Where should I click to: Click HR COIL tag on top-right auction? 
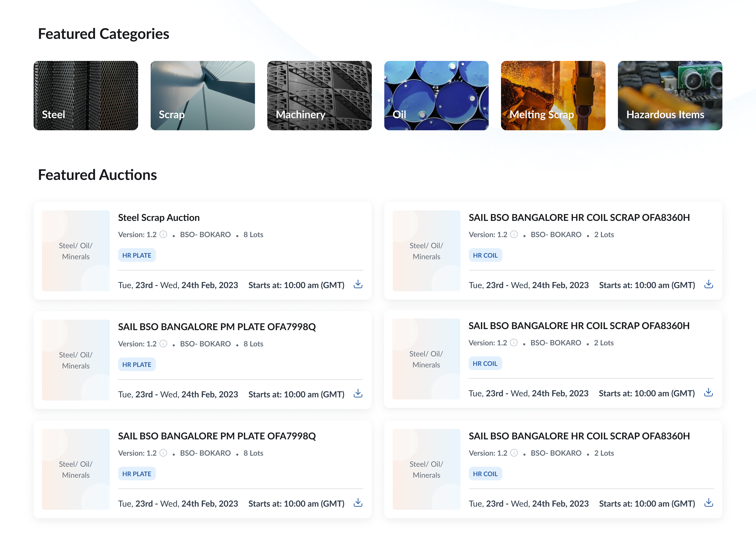485,255
